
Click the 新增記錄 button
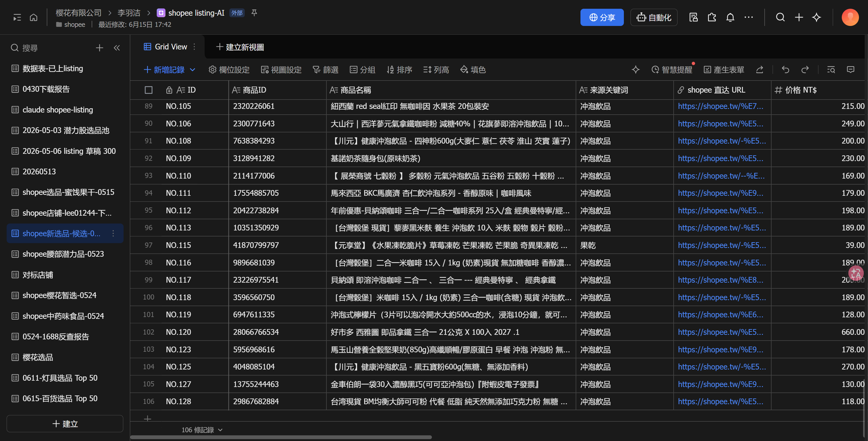pyautogui.click(x=164, y=70)
